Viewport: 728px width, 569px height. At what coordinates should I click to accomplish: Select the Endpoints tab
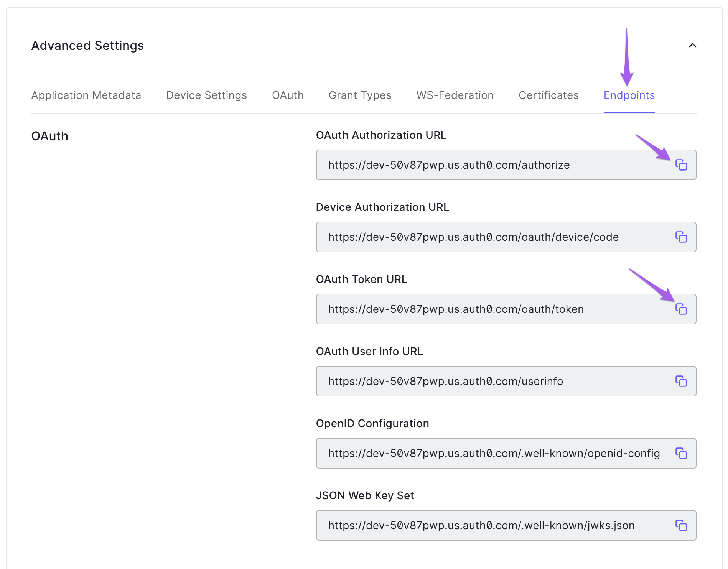[x=629, y=95]
